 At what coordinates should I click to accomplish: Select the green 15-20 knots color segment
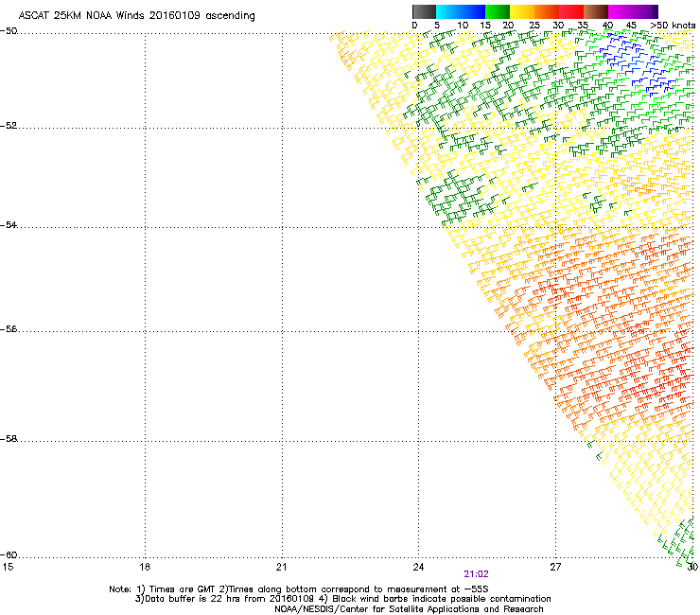coord(498,11)
